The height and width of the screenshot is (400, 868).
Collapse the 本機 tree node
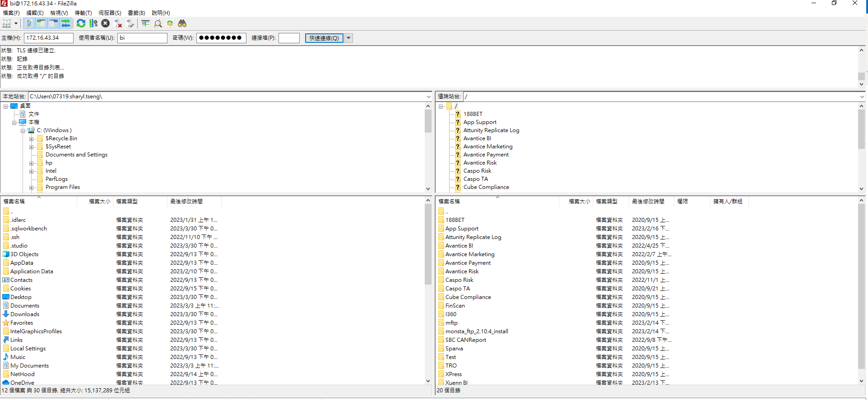coord(14,123)
